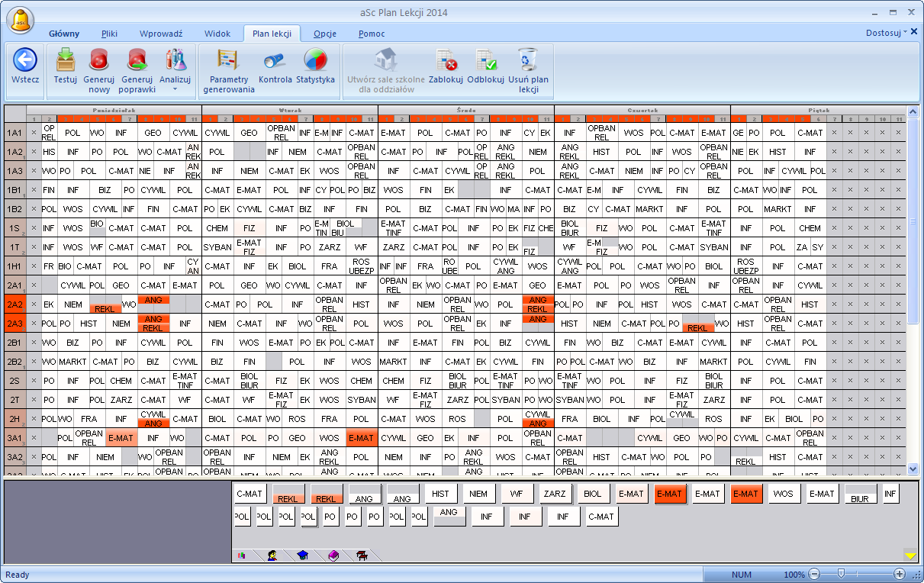
Task: Click the timetable scrollbar down arrow
Action: [x=913, y=469]
